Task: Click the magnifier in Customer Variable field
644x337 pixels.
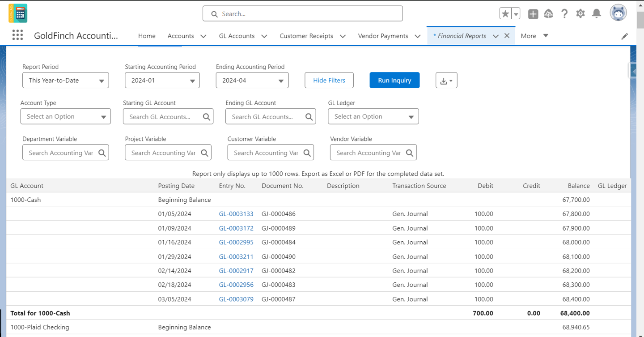Action: pyautogui.click(x=307, y=153)
